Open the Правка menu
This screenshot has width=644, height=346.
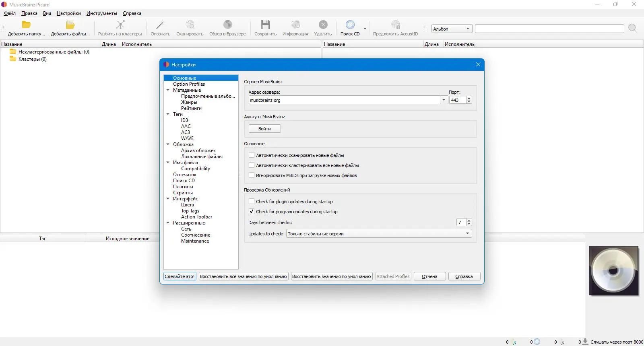point(29,13)
